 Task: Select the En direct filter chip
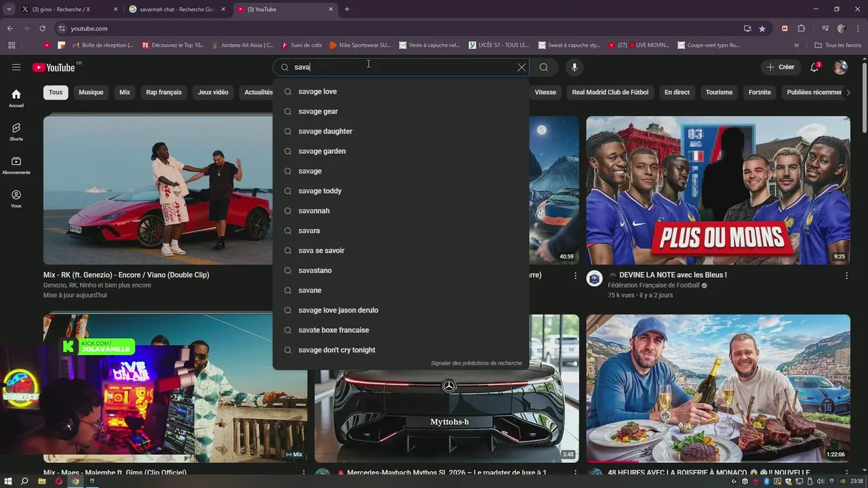coord(677,92)
